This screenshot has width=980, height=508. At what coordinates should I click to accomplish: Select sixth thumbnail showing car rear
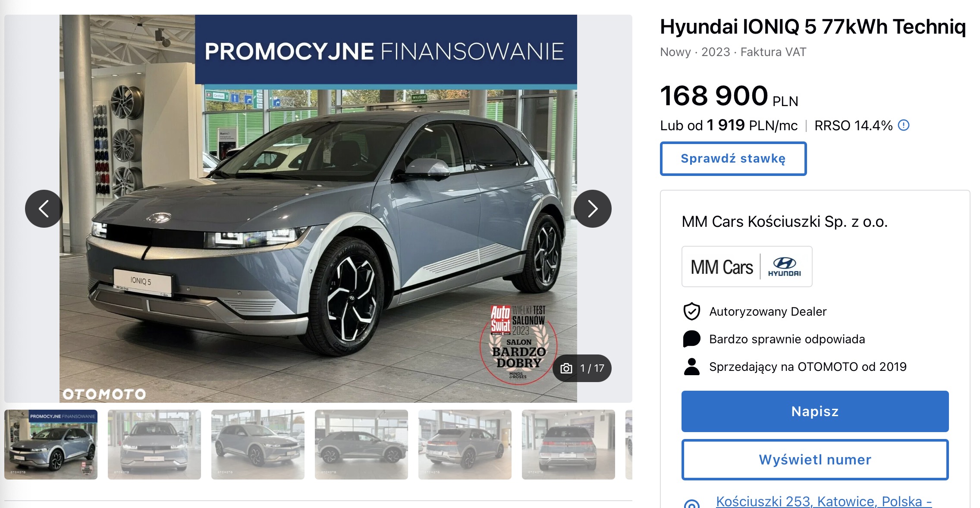(569, 445)
